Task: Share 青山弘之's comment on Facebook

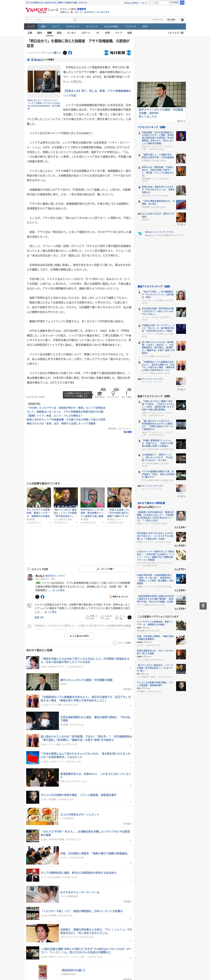Action: 42,597
